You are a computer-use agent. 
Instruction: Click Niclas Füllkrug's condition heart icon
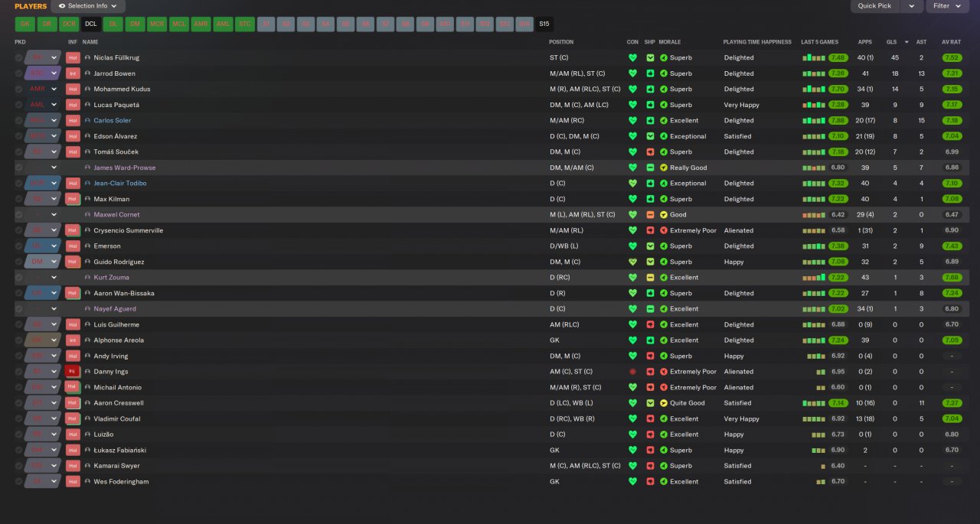tap(632, 57)
